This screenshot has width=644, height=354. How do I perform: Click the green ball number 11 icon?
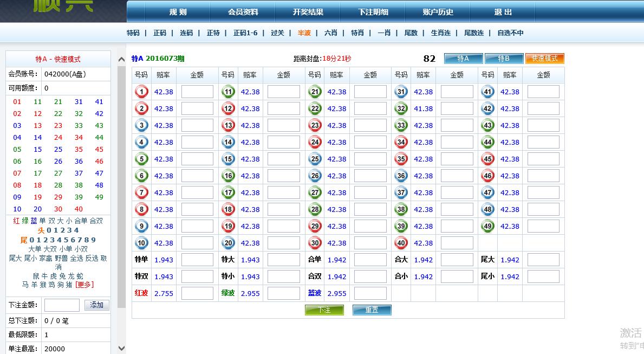point(228,92)
